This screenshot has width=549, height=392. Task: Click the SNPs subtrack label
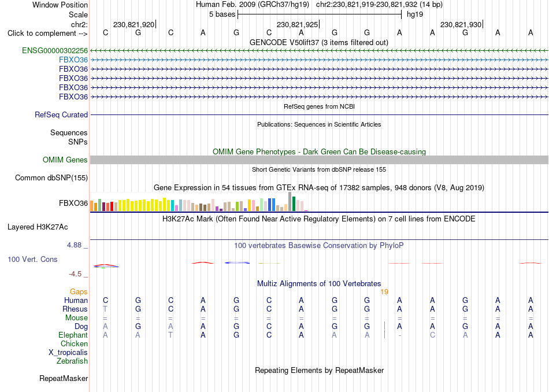[78, 142]
